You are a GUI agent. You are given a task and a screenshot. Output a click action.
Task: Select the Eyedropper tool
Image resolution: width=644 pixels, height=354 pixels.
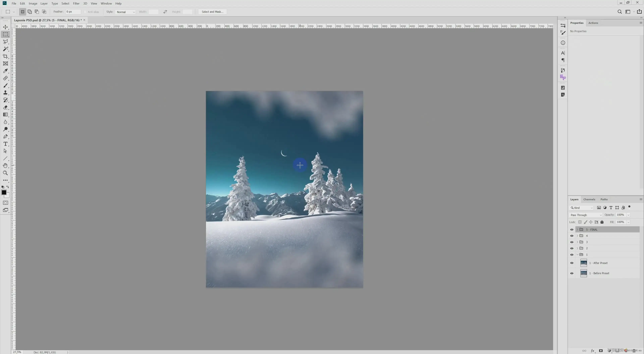5,71
